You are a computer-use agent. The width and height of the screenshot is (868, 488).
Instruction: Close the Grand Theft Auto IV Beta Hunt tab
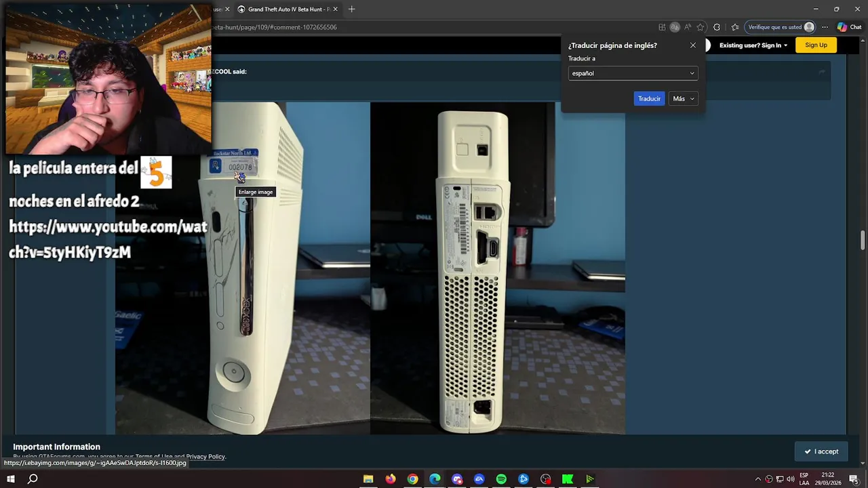point(335,9)
